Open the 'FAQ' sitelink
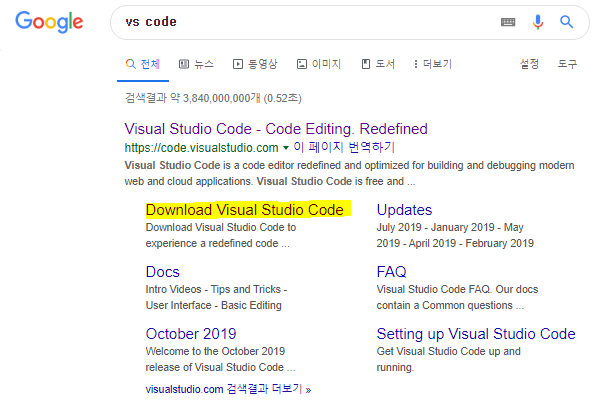This screenshot has width=603, height=404. [x=391, y=272]
